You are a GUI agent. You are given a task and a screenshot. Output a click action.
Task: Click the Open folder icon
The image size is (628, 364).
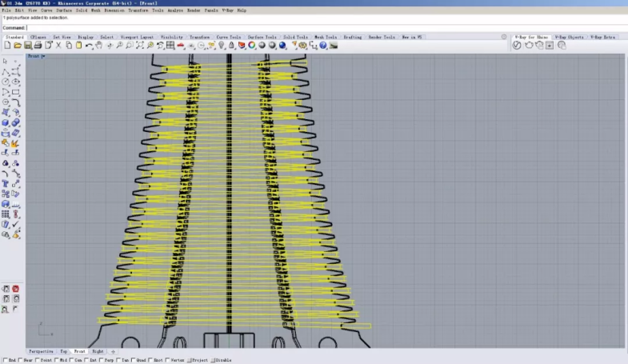coord(17,46)
